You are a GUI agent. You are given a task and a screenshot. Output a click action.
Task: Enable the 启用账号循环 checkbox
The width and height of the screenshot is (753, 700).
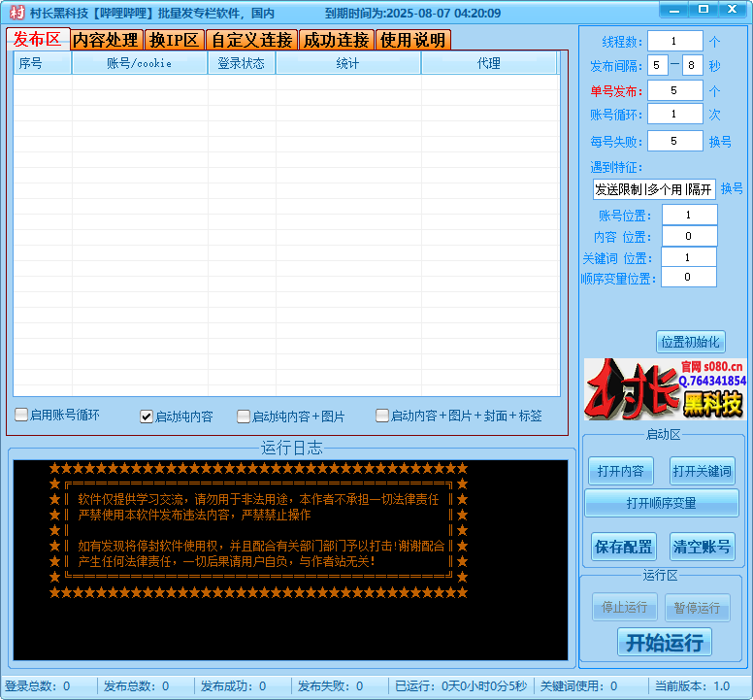(21, 416)
